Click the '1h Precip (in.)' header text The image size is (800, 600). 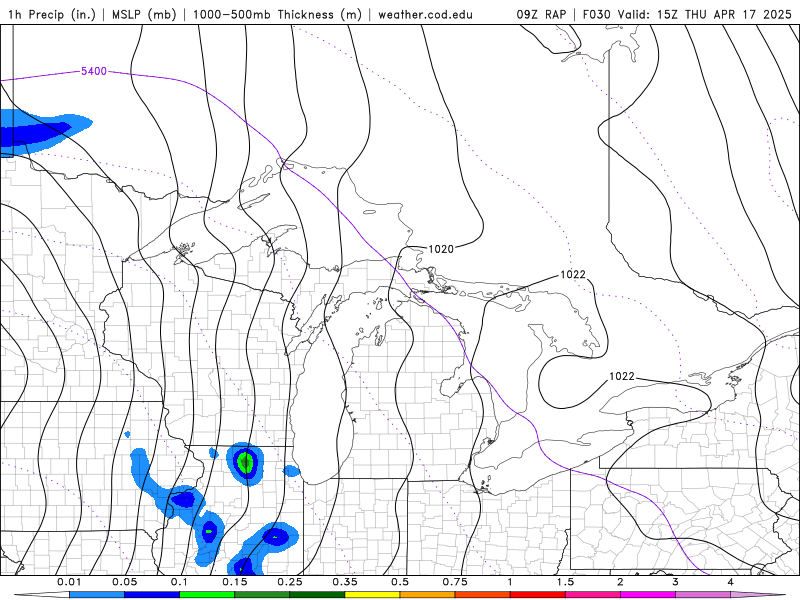(52, 14)
